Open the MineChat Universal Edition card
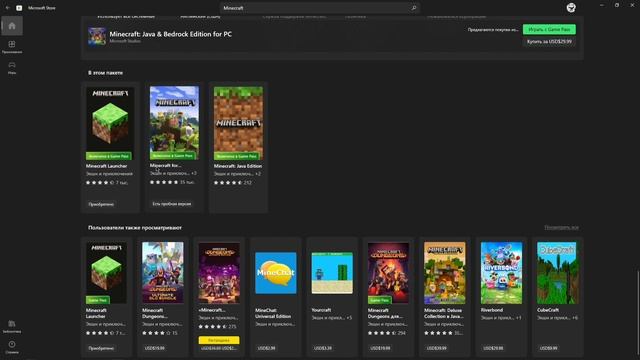This screenshot has width=640, height=360. click(276, 297)
